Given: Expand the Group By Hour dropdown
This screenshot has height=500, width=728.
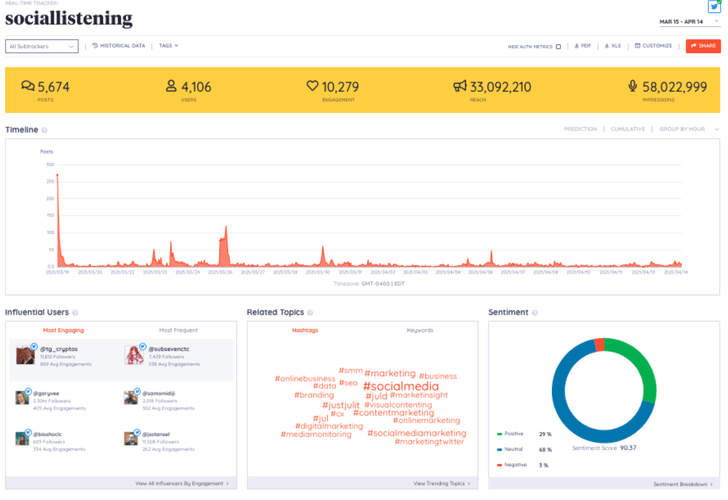Looking at the screenshot, I should click(688, 129).
